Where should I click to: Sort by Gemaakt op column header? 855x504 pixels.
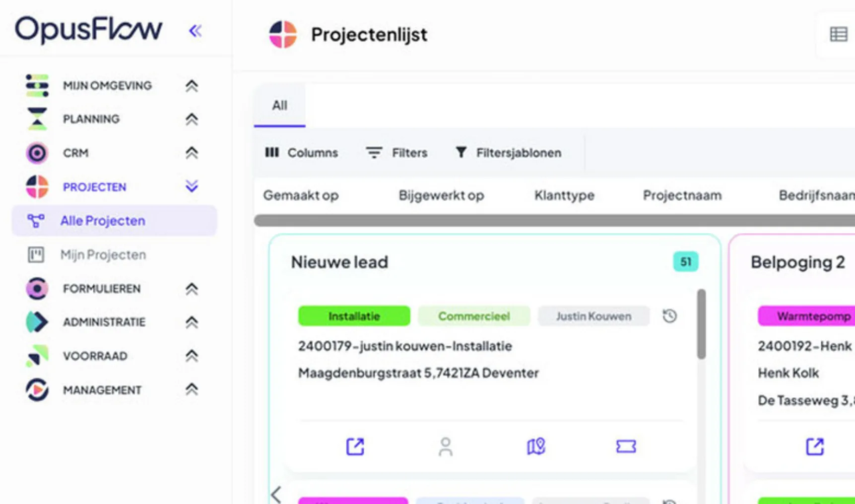tap(301, 195)
